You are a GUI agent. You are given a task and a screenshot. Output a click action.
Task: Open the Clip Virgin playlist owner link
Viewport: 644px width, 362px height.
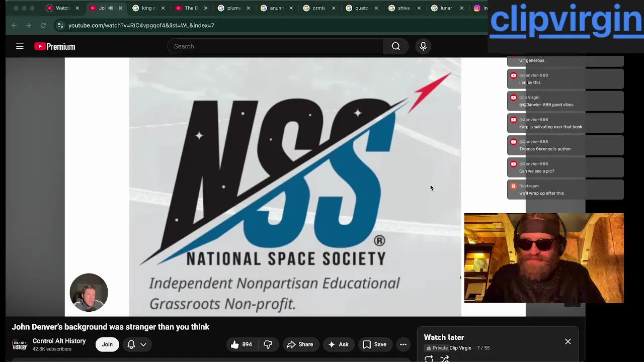tap(460, 348)
